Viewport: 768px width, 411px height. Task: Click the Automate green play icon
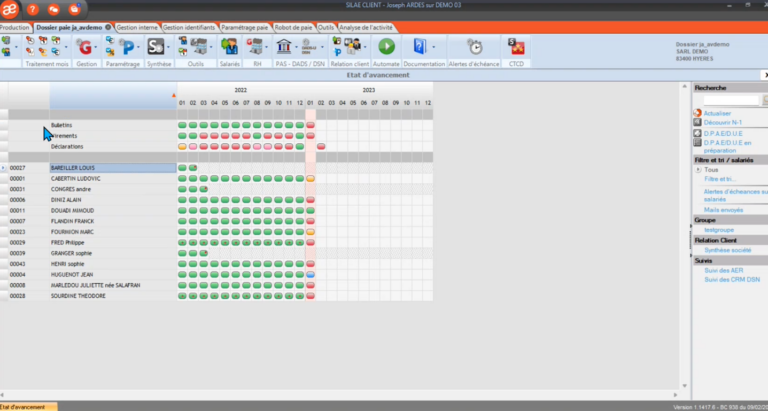click(386, 46)
